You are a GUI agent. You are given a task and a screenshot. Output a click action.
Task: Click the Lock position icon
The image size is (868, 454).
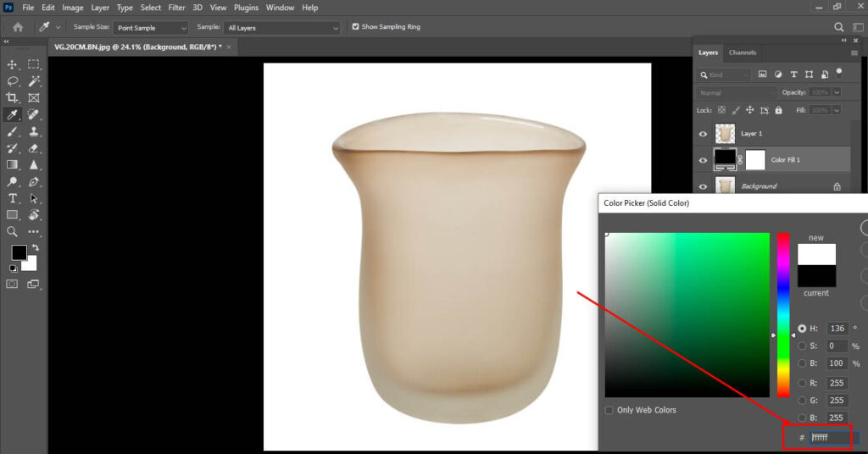[x=749, y=110]
